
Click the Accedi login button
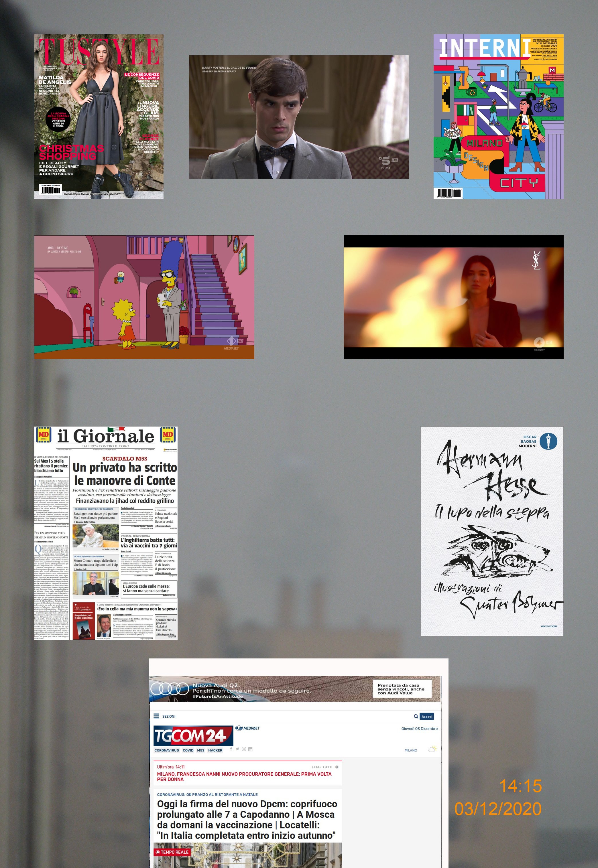[x=427, y=716]
